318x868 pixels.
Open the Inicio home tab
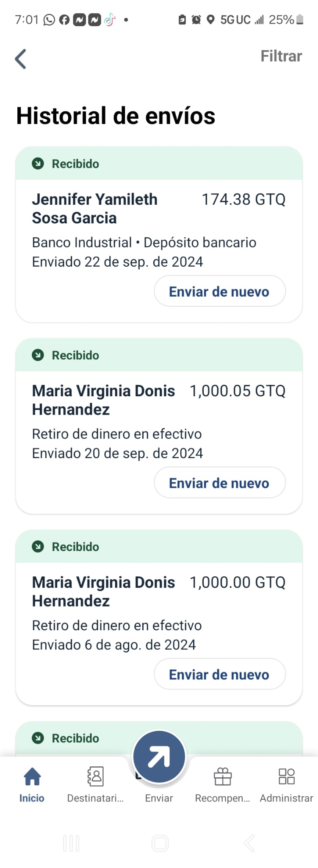32,785
